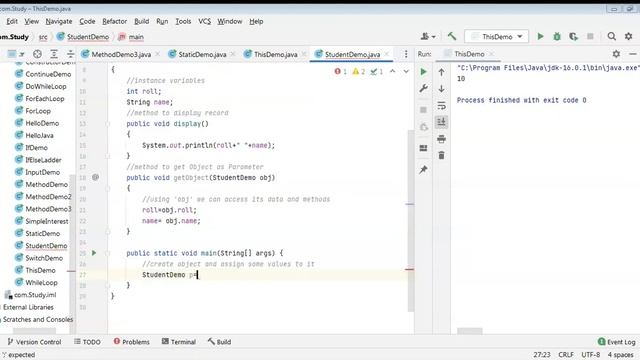Start debugging with the bug icon
This screenshot has height=360, width=640.
557,37
